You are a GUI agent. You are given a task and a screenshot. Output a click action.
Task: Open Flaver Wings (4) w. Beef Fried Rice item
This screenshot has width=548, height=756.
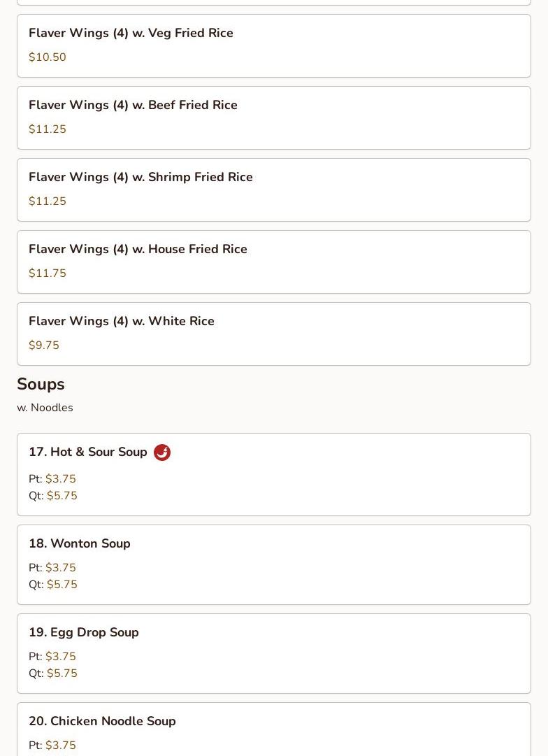(133, 105)
